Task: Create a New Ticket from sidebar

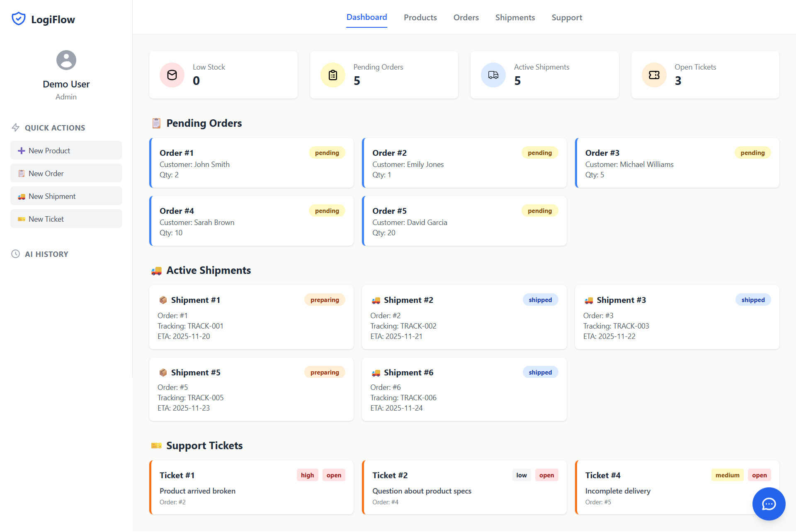Action: click(x=66, y=219)
